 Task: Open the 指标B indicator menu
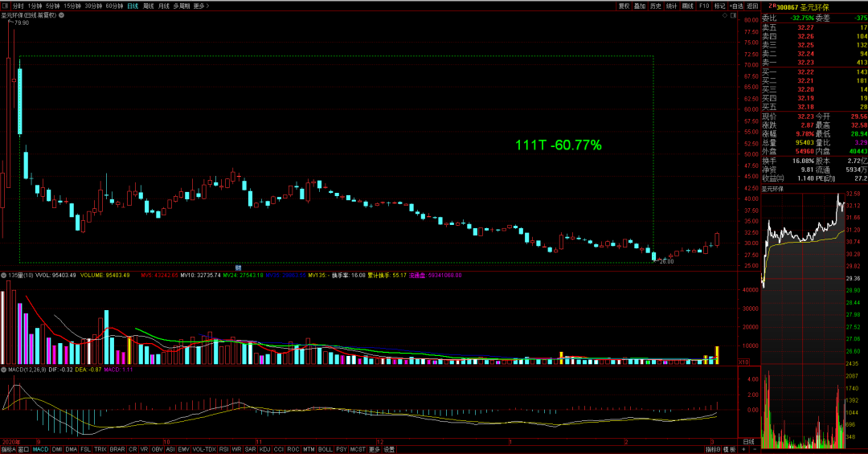click(712, 449)
